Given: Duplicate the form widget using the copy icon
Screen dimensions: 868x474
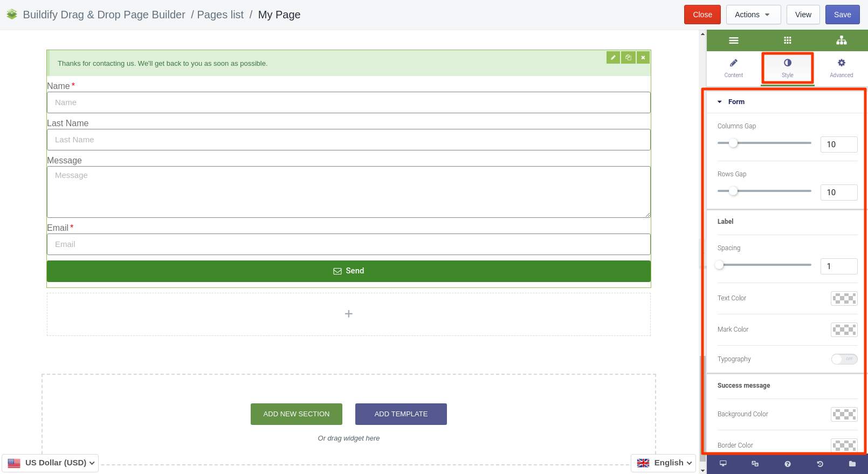Looking at the screenshot, I should (x=628, y=58).
